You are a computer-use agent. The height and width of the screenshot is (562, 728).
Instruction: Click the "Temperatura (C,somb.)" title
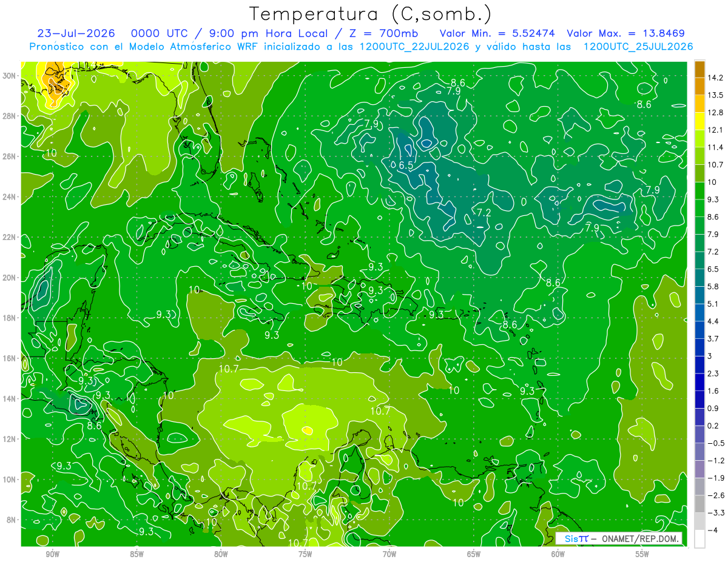click(371, 14)
